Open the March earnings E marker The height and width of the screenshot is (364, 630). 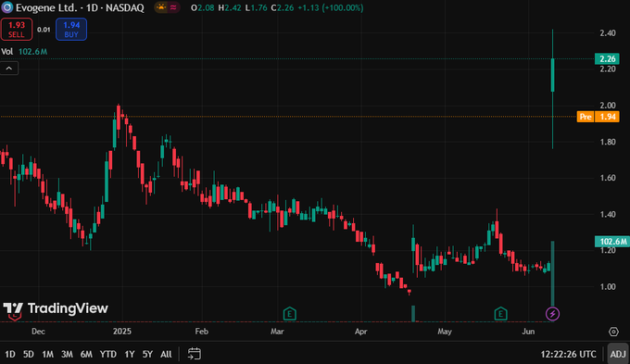pyautogui.click(x=290, y=313)
